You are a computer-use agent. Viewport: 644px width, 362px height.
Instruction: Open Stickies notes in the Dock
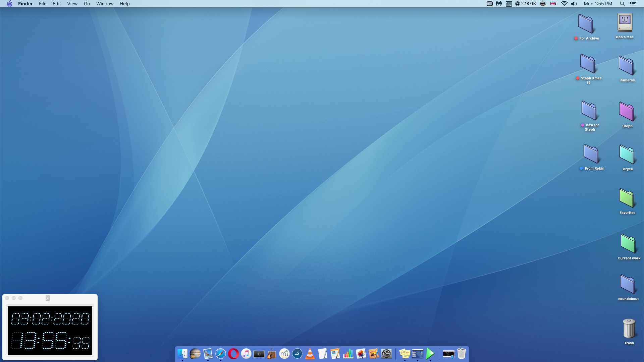tap(405, 354)
